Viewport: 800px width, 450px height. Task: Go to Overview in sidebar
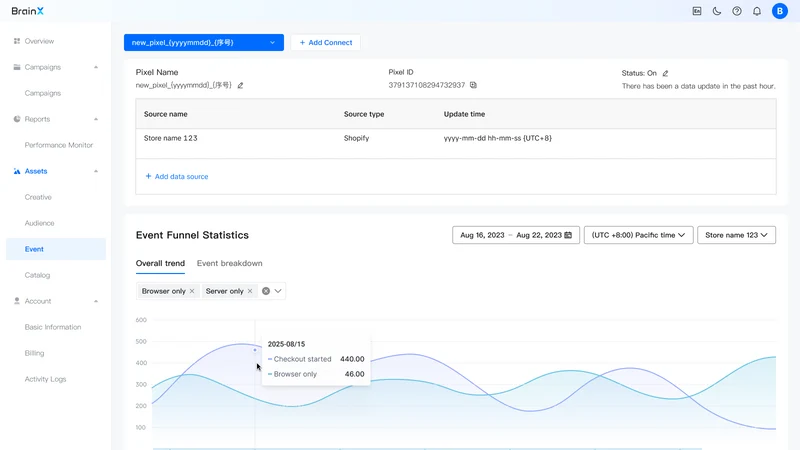click(39, 41)
